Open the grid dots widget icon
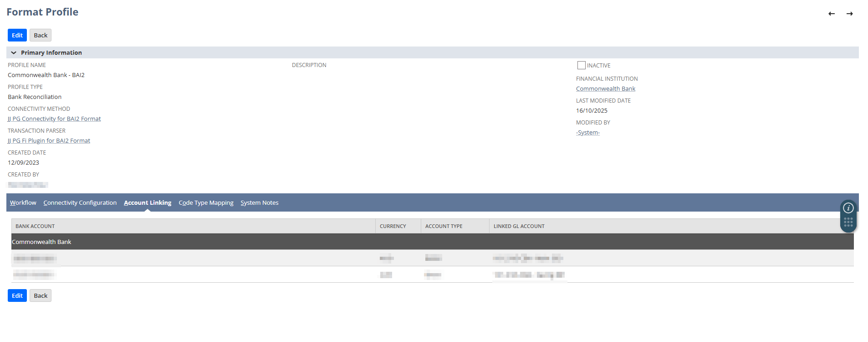 pyautogui.click(x=848, y=222)
